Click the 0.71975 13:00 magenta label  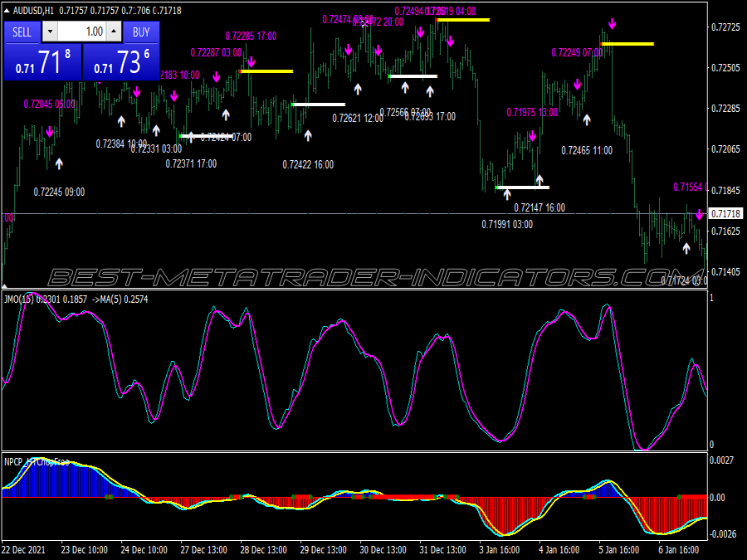(532, 112)
